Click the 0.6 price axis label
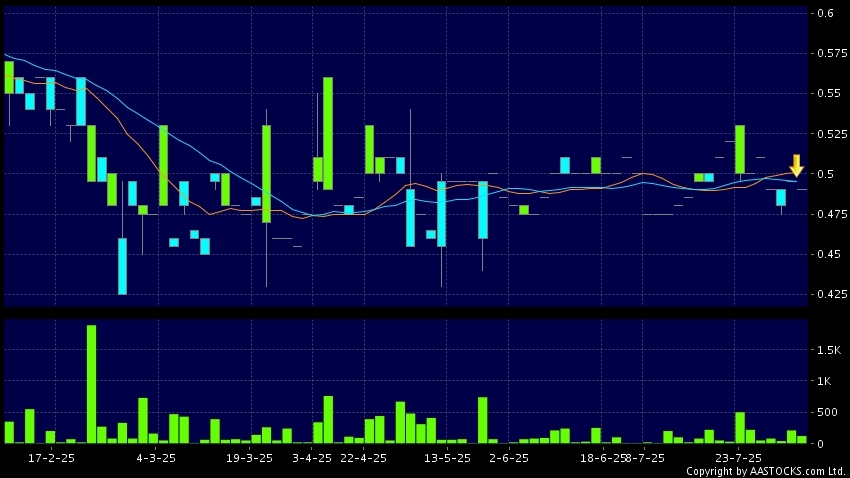Screen dimensions: 850x478 825,13
